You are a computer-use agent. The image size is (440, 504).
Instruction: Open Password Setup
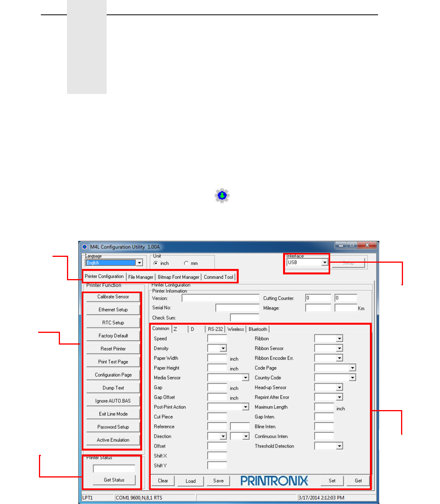tap(113, 427)
